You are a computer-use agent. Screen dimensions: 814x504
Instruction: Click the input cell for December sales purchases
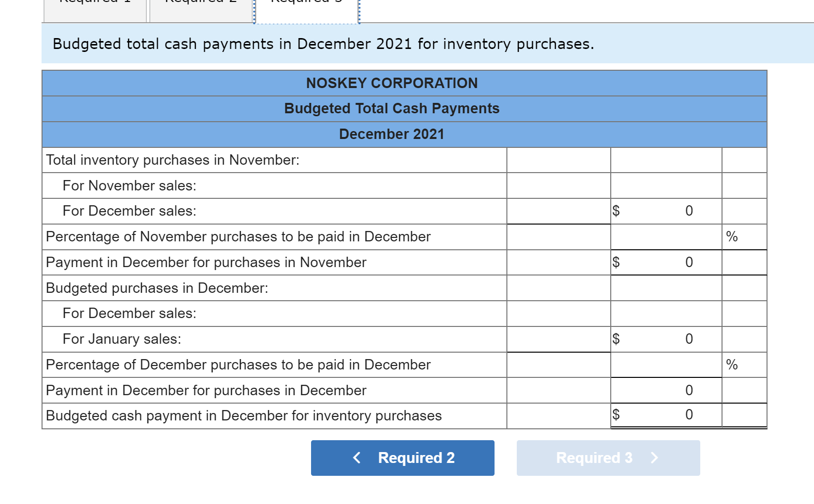(x=558, y=211)
